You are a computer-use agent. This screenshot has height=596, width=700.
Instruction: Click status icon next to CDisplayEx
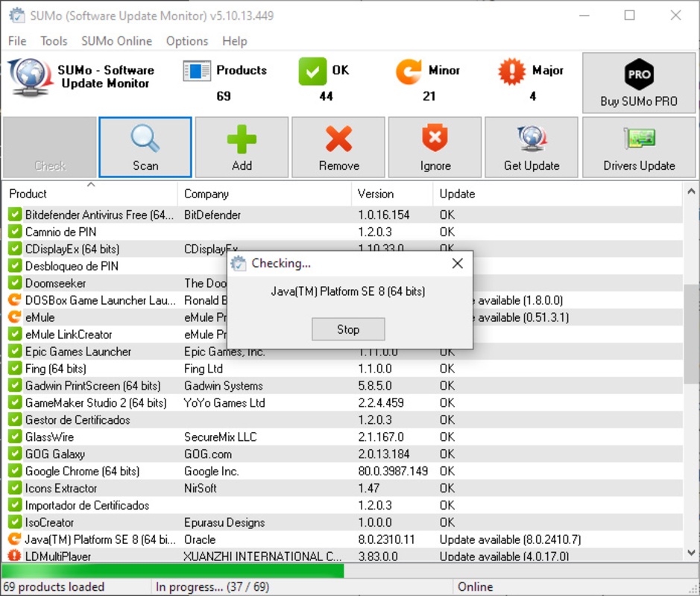(x=15, y=249)
